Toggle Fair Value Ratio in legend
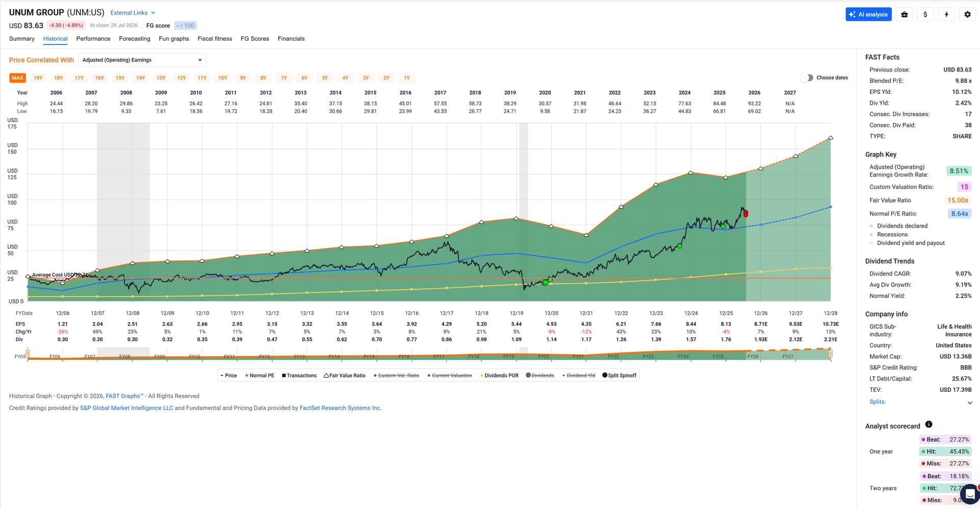980x509 pixels. pos(345,376)
